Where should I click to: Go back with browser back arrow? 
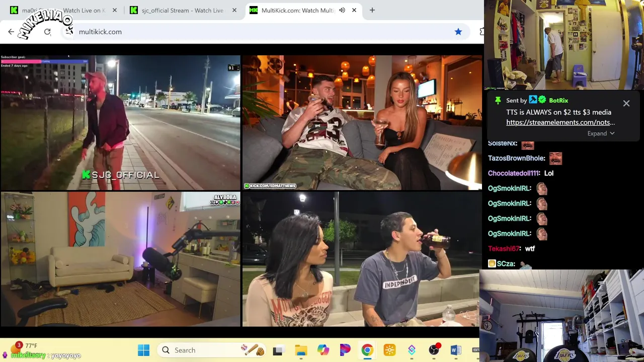click(x=11, y=32)
